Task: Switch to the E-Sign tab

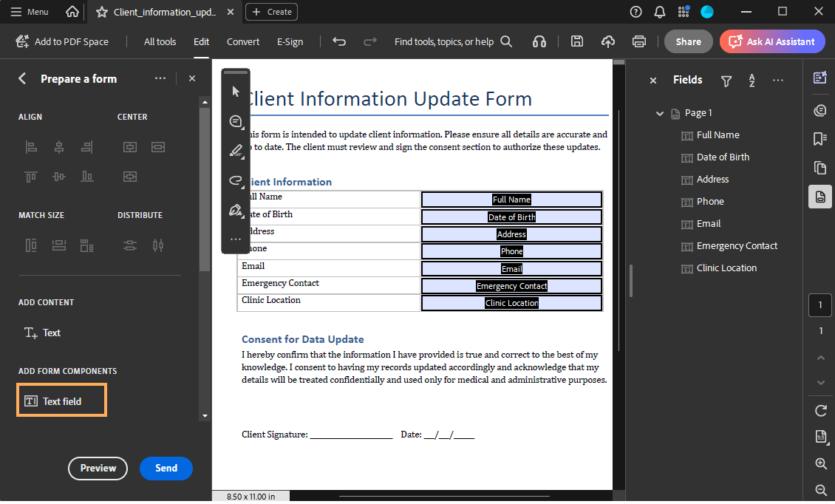Action: point(290,42)
